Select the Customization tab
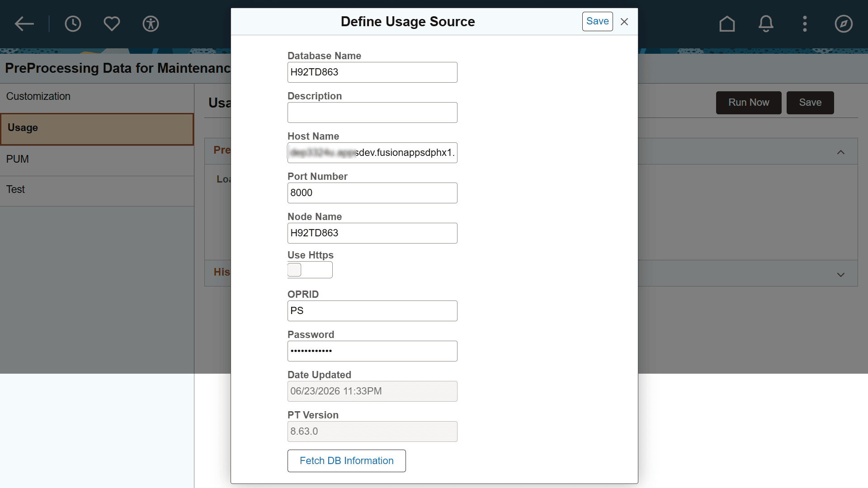Image resolution: width=868 pixels, height=488 pixels. (x=97, y=97)
